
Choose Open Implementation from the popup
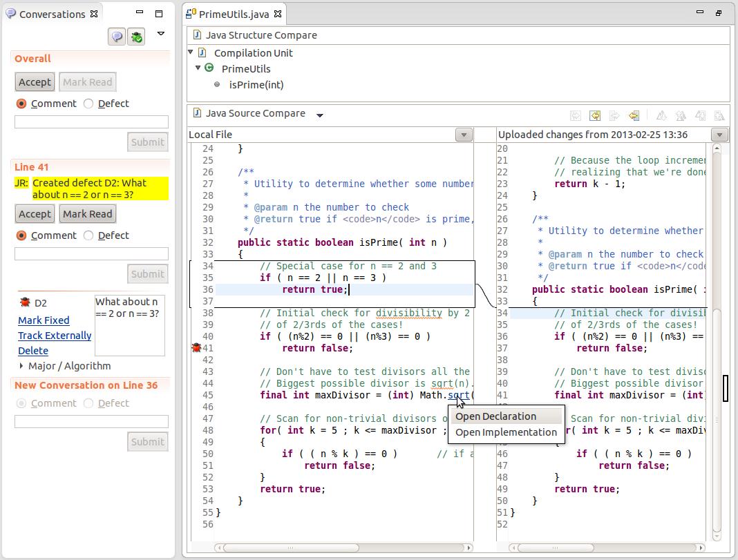coord(507,432)
